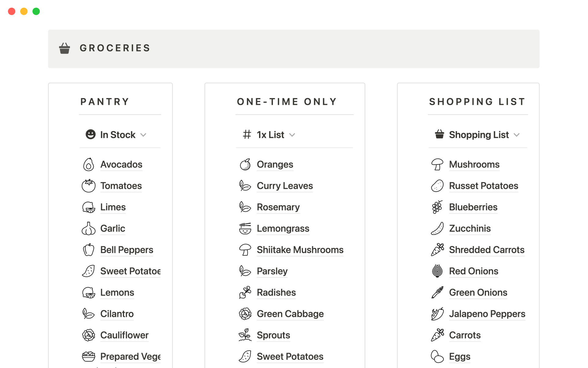Click the avocado icon beside Avocados
Screen dimensions: 588x368
click(x=89, y=165)
